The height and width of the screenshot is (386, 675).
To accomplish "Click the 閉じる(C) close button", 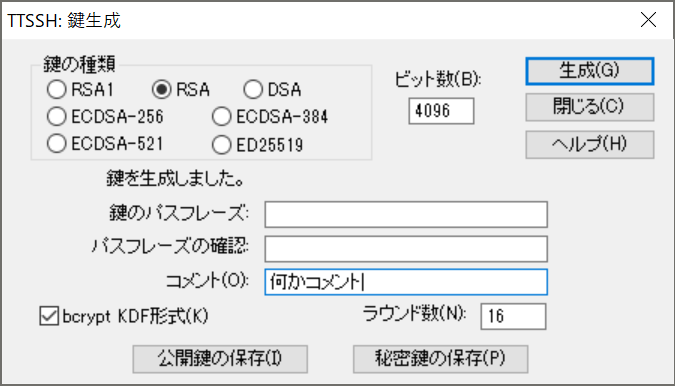I will 589,107.
